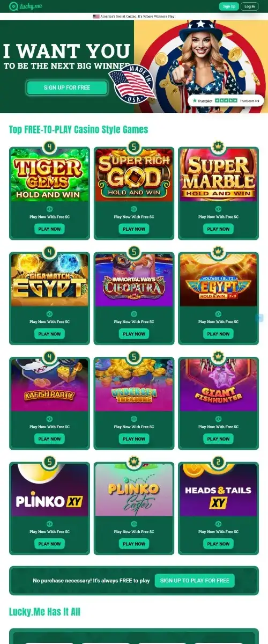Click the crown badge above Super Marble
This screenshot has width=268, height=644.
[218, 147]
